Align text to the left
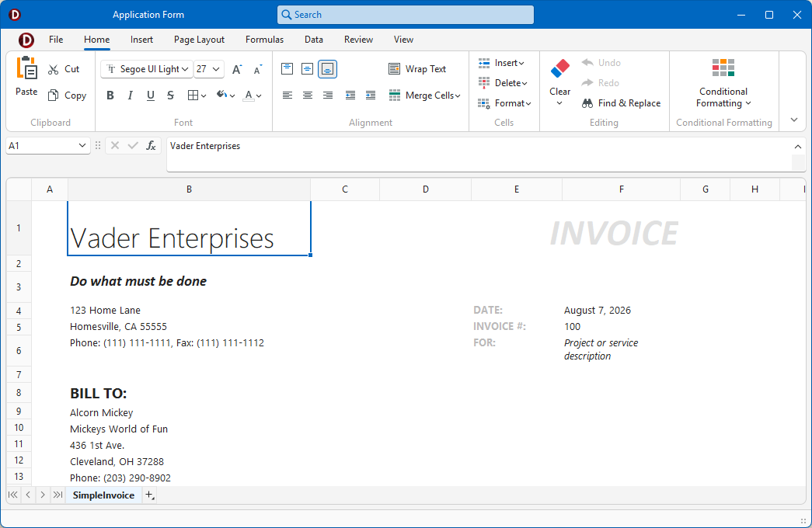This screenshot has width=812, height=528. click(287, 96)
